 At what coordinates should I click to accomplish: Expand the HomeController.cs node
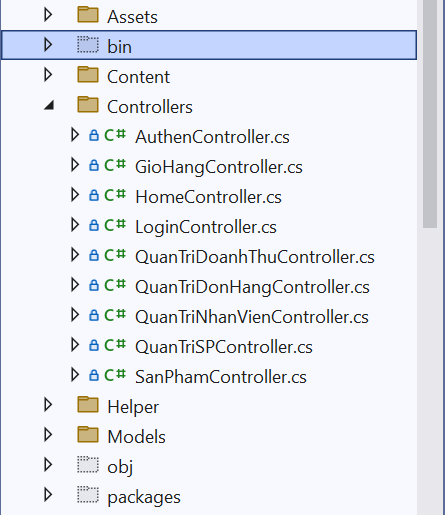(75, 195)
